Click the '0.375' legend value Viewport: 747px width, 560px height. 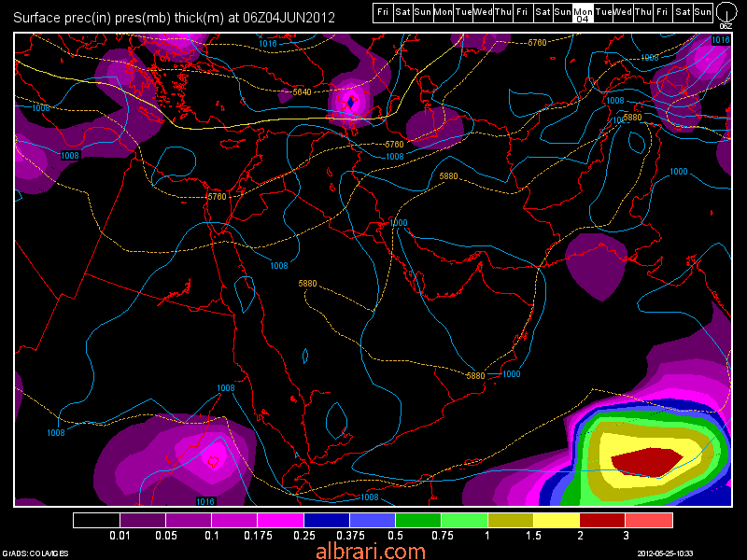[x=350, y=536]
